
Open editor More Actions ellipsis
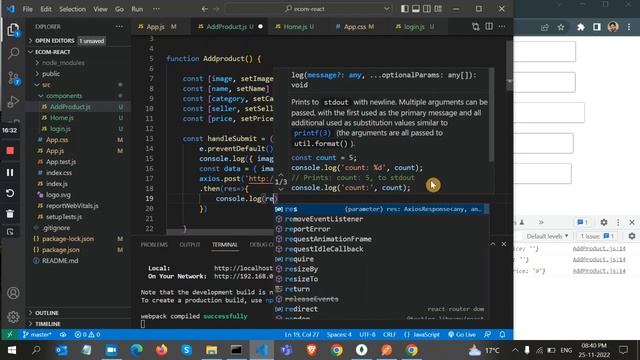pyautogui.click(x=502, y=27)
